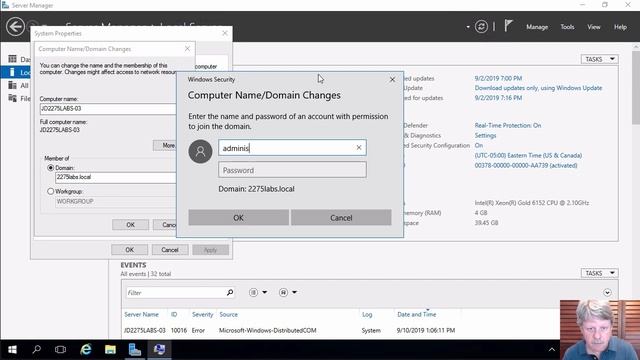640x360 pixels.
Task: Open the 9/2/2019 7:16 PM link
Action: pos(498,98)
